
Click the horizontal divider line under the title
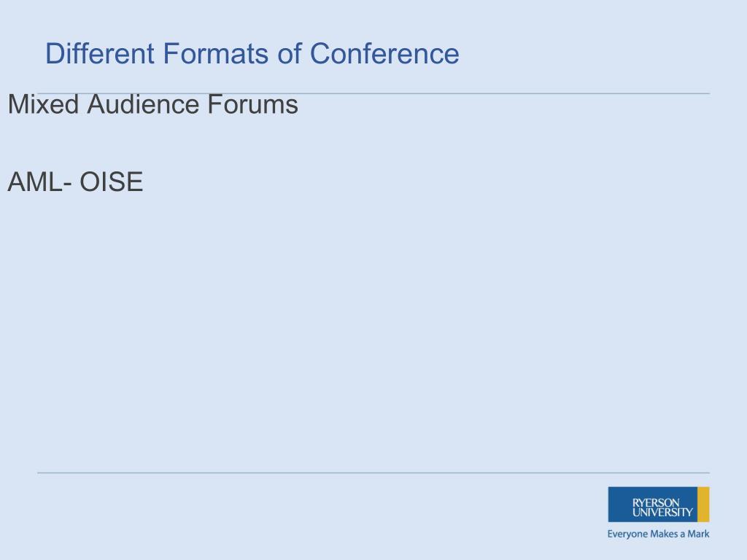coord(373,94)
